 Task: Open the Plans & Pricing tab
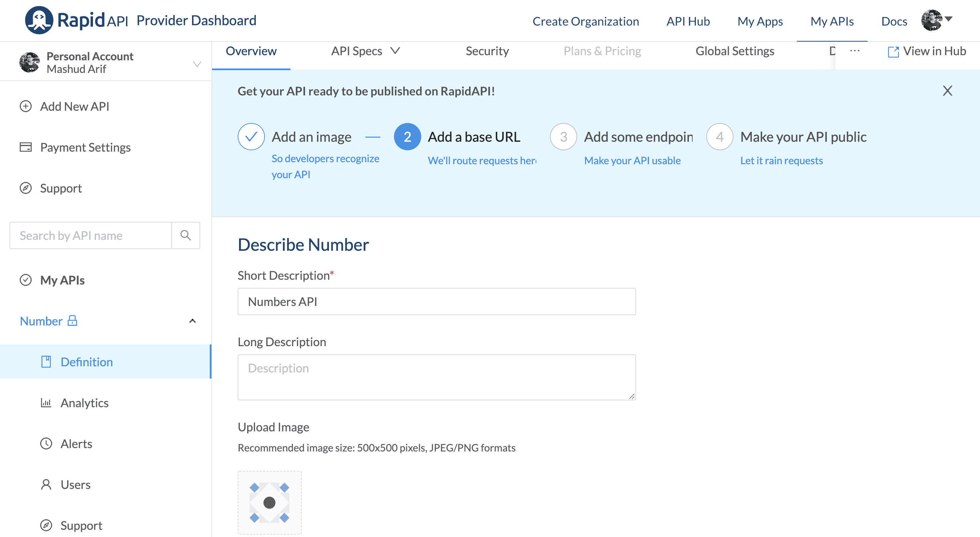(x=602, y=51)
